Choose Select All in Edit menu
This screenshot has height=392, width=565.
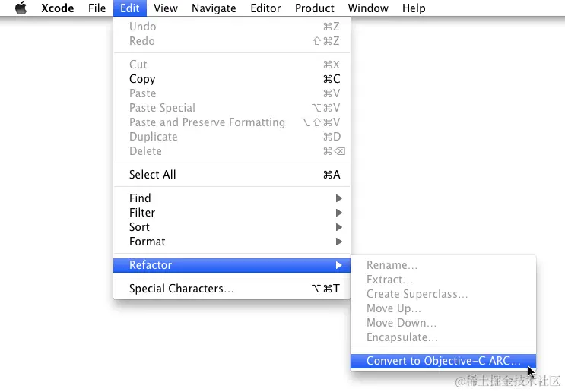coord(232,175)
